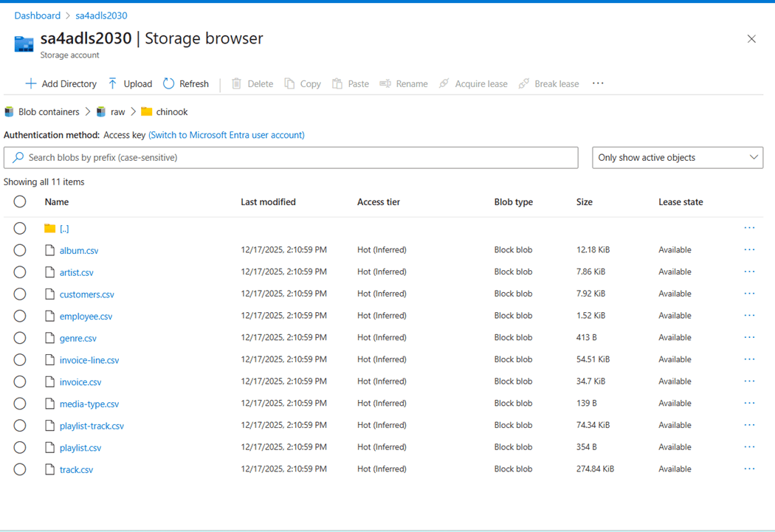Select the track.csv row radio button
This screenshot has width=775, height=532.
[x=20, y=469]
